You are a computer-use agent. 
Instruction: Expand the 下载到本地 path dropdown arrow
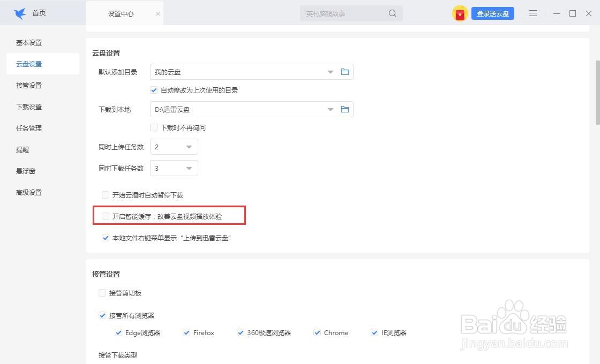tap(330, 109)
